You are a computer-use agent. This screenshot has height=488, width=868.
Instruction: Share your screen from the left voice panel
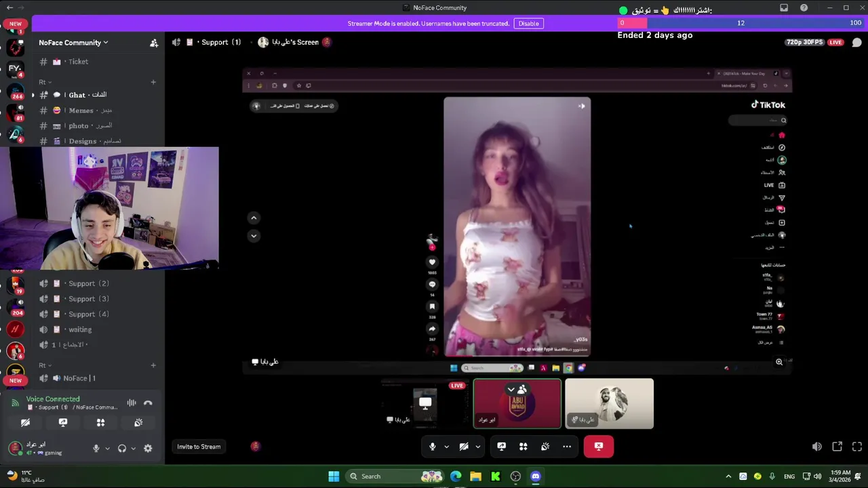tap(63, 422)
